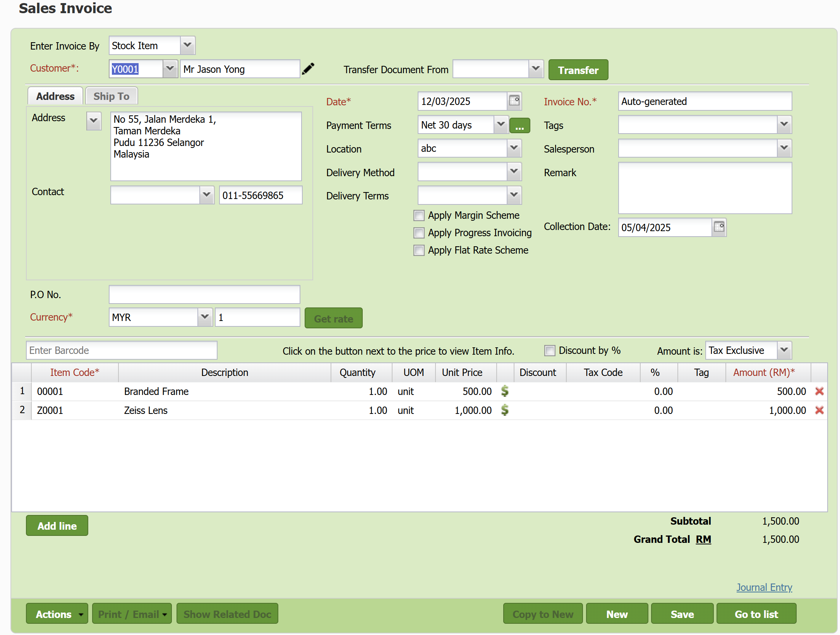The height and width of the screenshot is (635, 840).
Task: Switch to the Ship To tab
Action: (x=111, y=96)
